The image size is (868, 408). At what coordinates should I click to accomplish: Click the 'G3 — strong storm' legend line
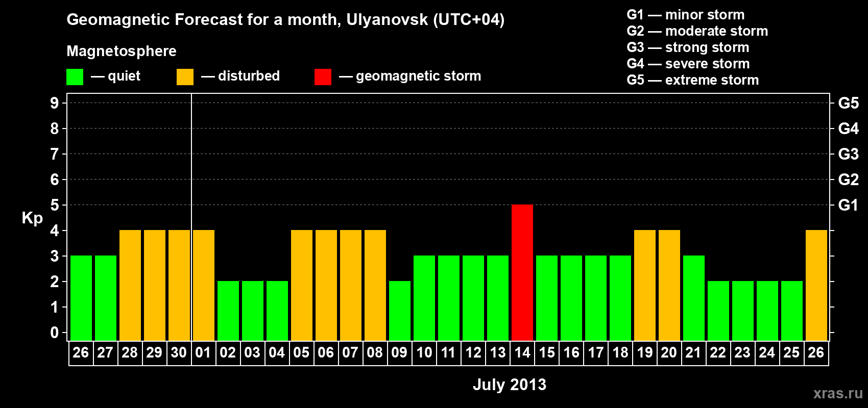pos(688,47)
